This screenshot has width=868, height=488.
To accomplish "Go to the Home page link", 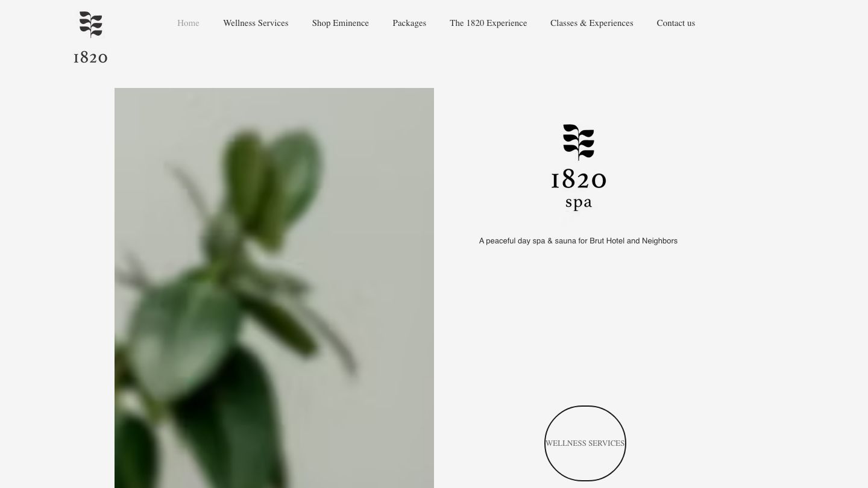I will click(x=188, y=23).
